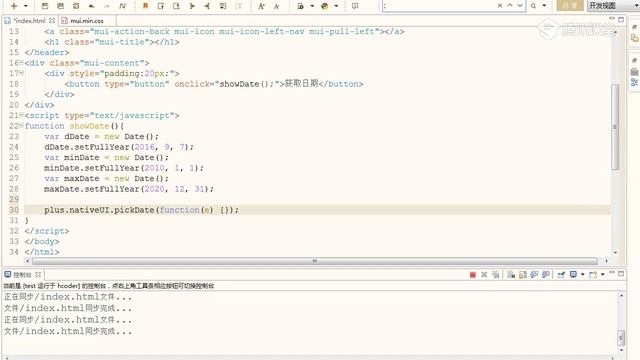Click the browser run Chrome icon
The height and width of the screenshot is (360, 640).
click(324, 6)
